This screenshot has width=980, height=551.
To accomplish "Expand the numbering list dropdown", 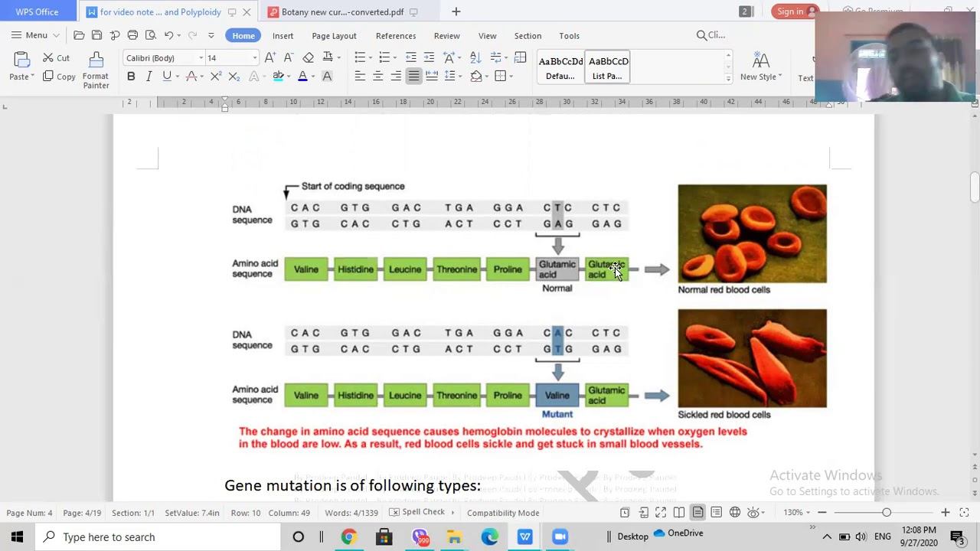I will point(396,57).
